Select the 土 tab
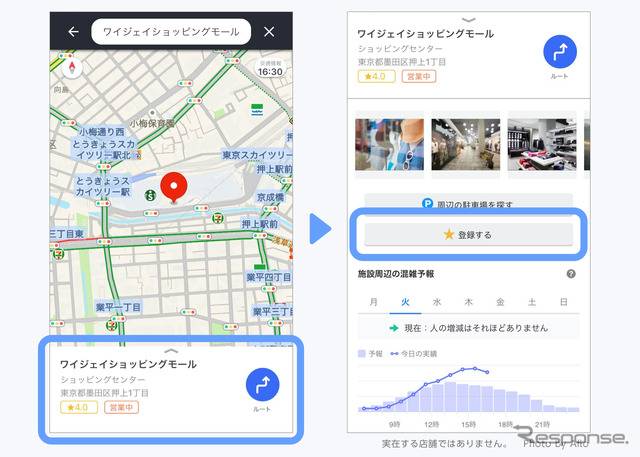This screenshot has width=640, height=457. coord(532,302)
